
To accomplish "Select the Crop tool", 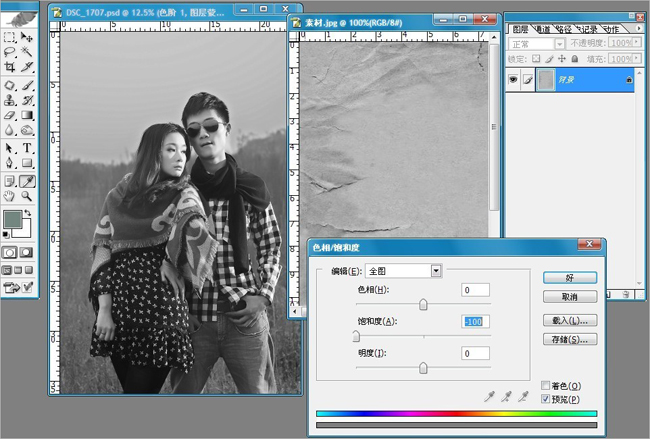I will (10, 66).
